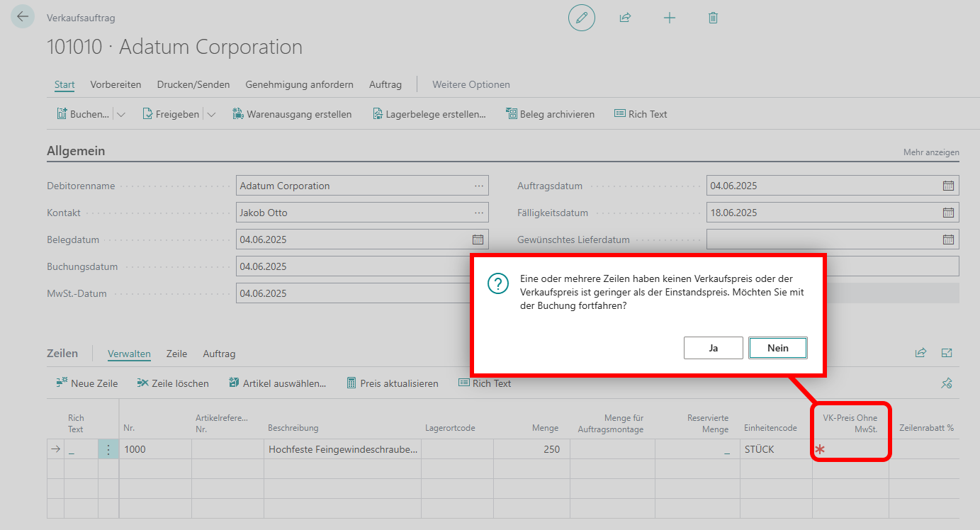
Task: Open calendar for Auftragsdatum
Action: (x=948, y=186)
